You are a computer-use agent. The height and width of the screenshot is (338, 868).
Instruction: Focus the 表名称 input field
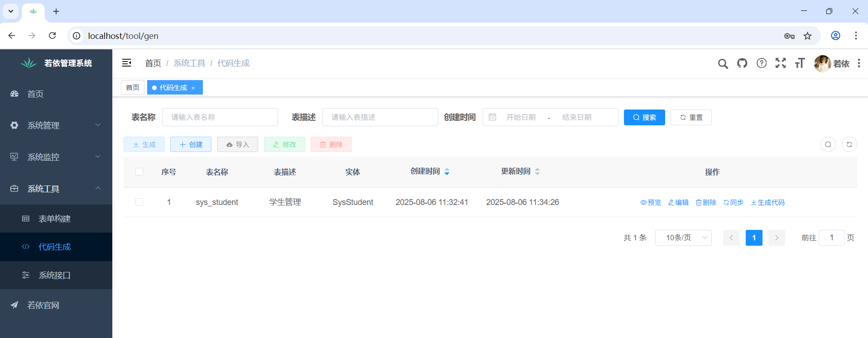pyautogui.click(x=220, y=117)
